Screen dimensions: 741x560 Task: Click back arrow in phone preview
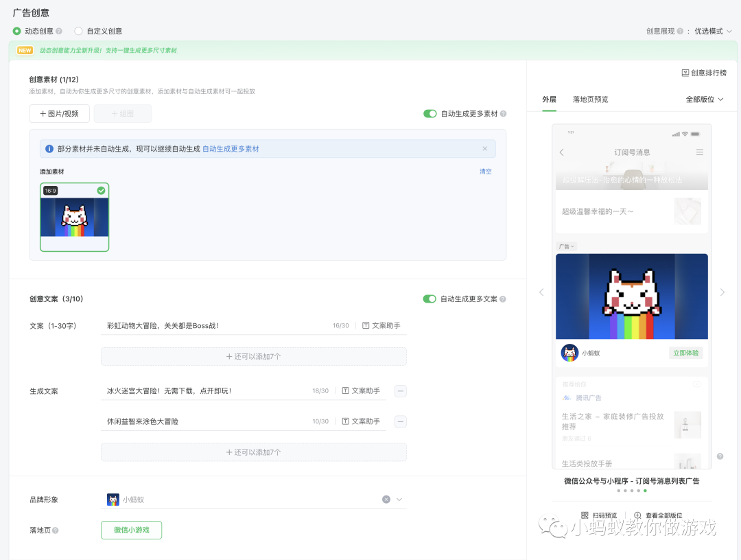pos(561,152)
